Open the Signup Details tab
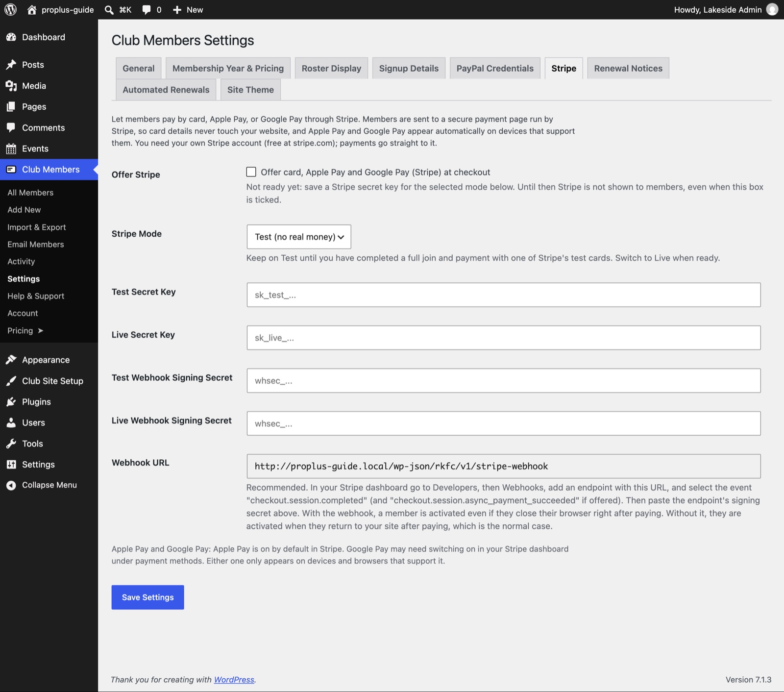The width and height of the screenshot is (784, 692). 409,68
